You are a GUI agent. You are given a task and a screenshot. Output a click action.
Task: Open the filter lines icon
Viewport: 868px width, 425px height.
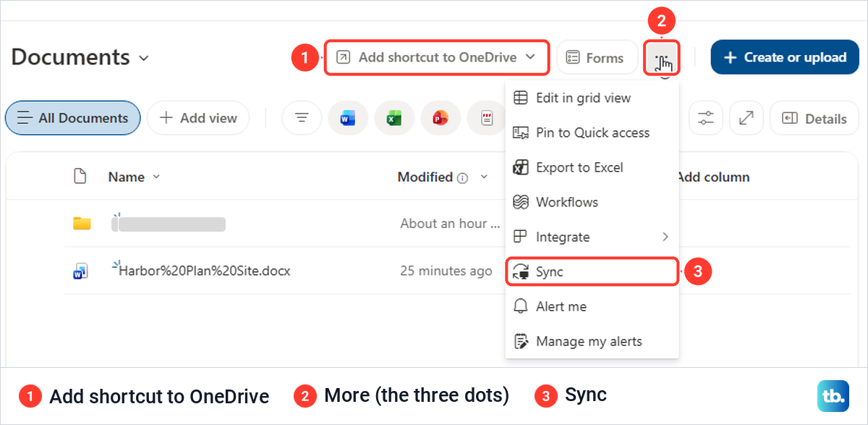pyautogui.click(x=302, y=118)
